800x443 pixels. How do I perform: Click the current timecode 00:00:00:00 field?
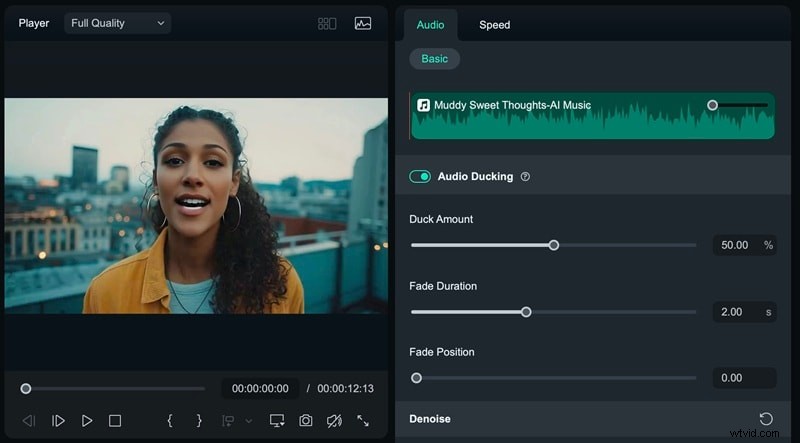pos(260,389)
